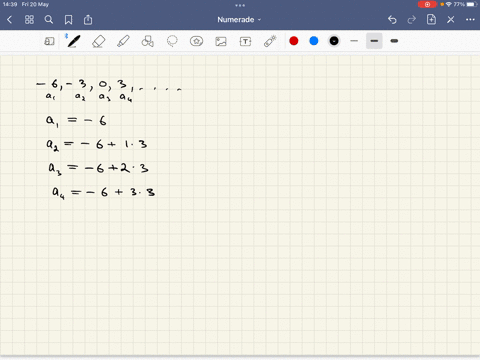This screenshot has width=480, height=360.
Task: Tap the handwritten line a₁ = −6
Action: [76, 121]
